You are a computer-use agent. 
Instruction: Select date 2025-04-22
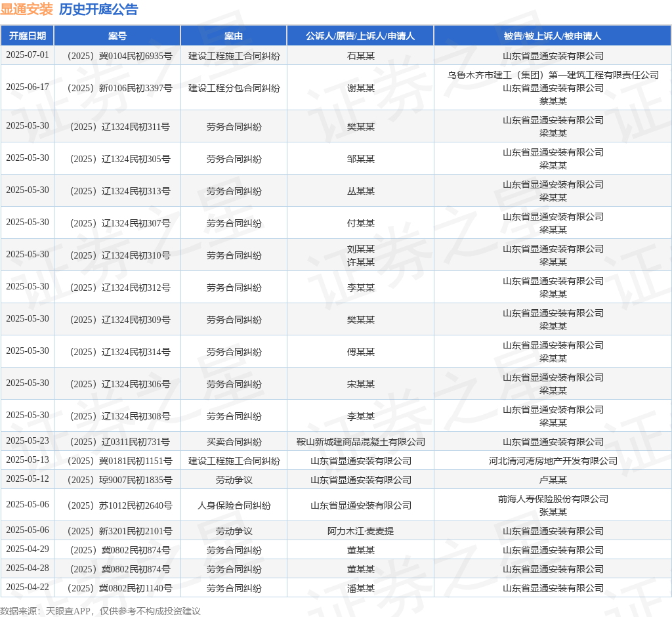pos(28,587)
